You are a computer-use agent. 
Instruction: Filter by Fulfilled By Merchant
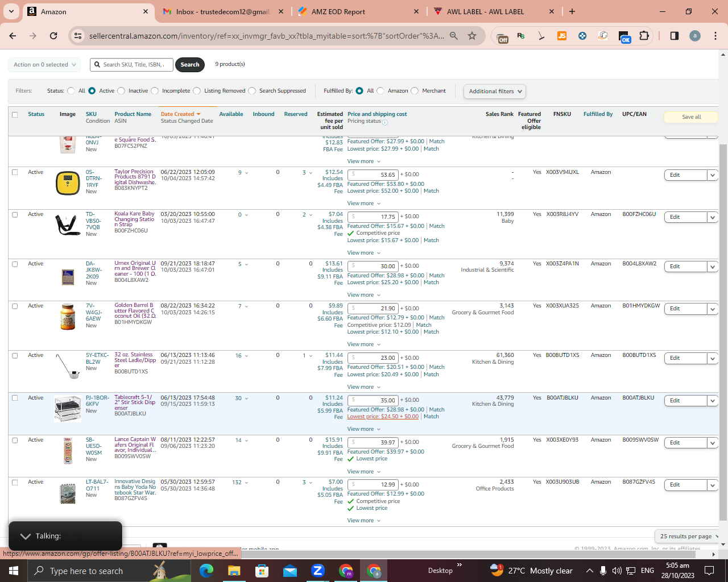point(415,91)
